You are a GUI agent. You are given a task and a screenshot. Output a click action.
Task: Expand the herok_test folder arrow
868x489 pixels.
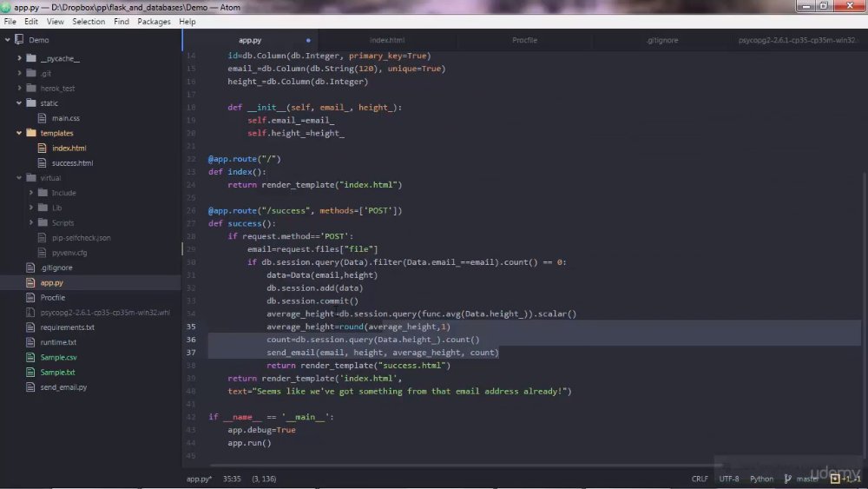pyautogui.click(x=19, y=88)
